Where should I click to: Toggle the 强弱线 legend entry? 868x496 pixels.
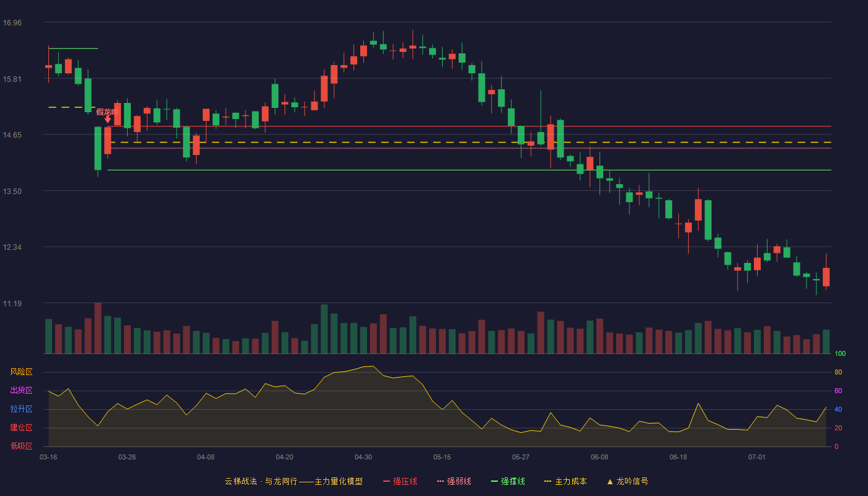point(454,481)
